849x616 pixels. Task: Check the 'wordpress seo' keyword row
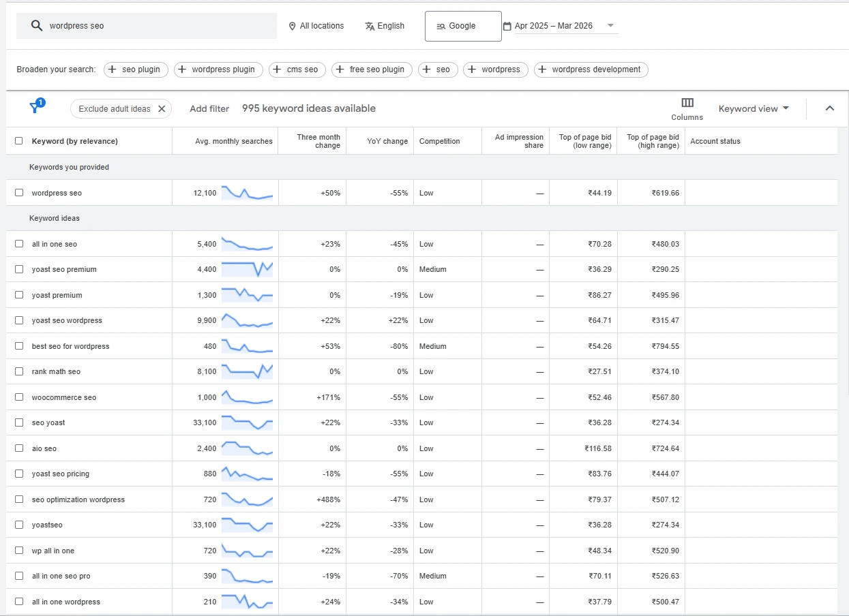(x=19, y=193)
